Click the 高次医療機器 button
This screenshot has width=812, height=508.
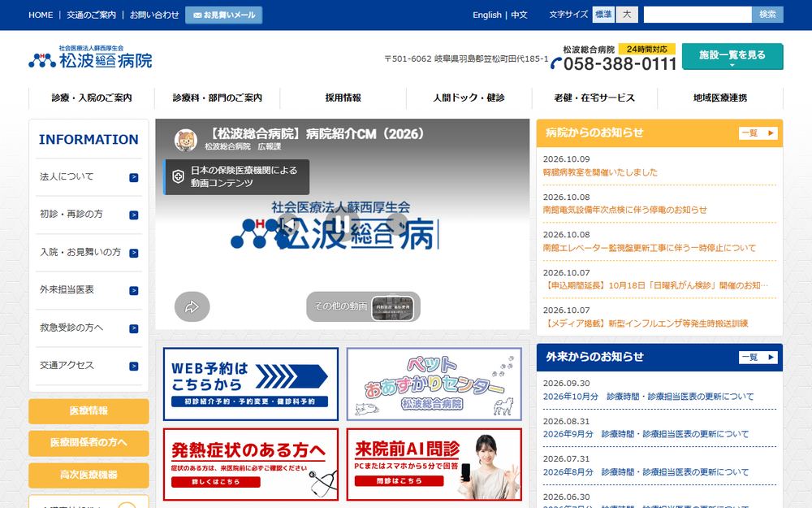[89, 475]
